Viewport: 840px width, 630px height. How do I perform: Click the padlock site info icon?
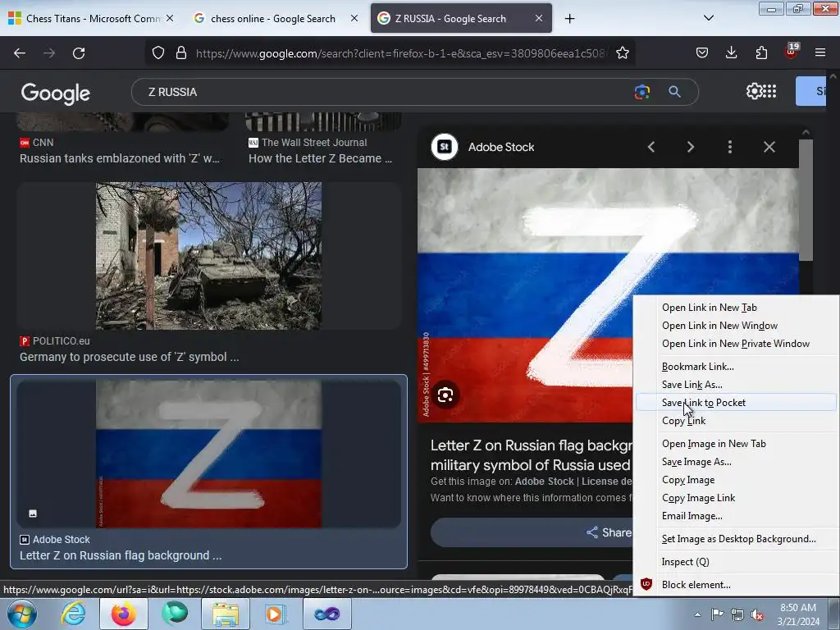(181, 52)
